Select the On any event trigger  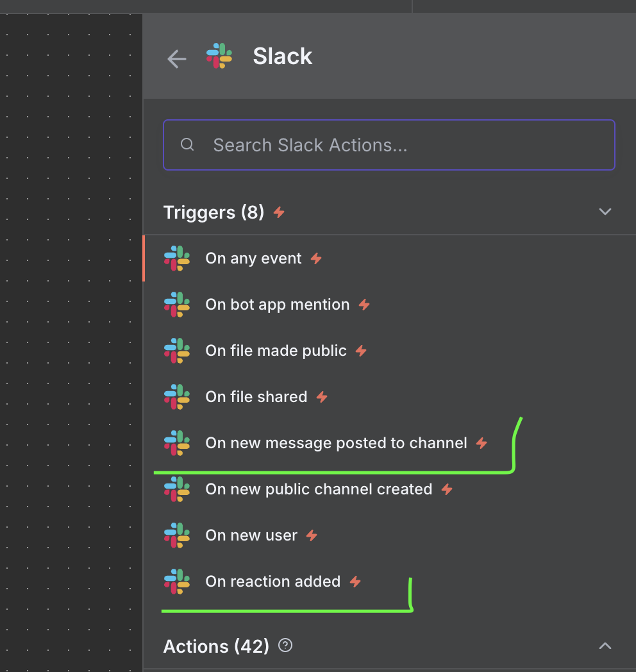click(x=253, y=258)
